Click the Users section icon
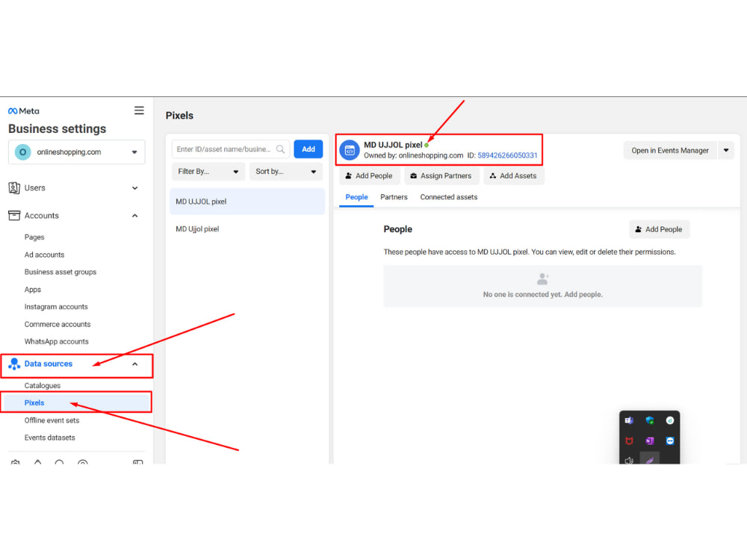The image size is (747, 560). 14,187
